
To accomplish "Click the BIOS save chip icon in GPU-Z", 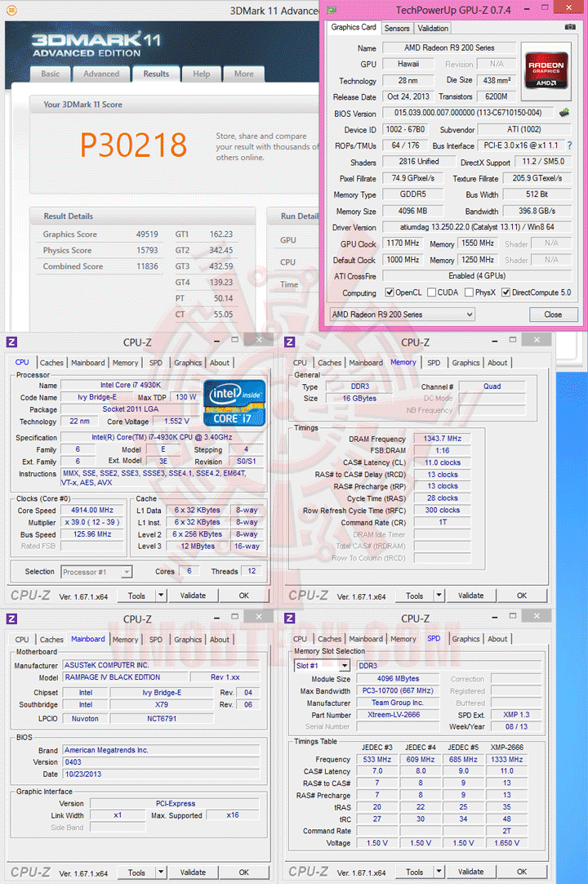I will click(x=563, y=112).
